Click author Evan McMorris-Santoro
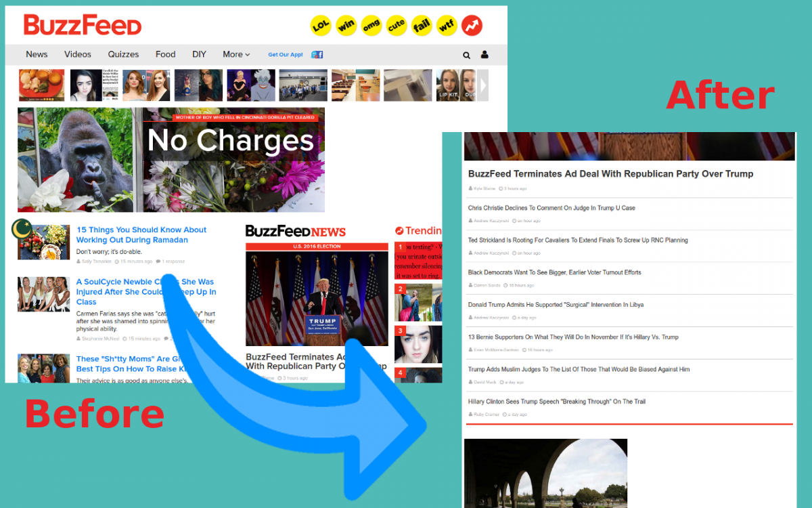 click(496, 350)
